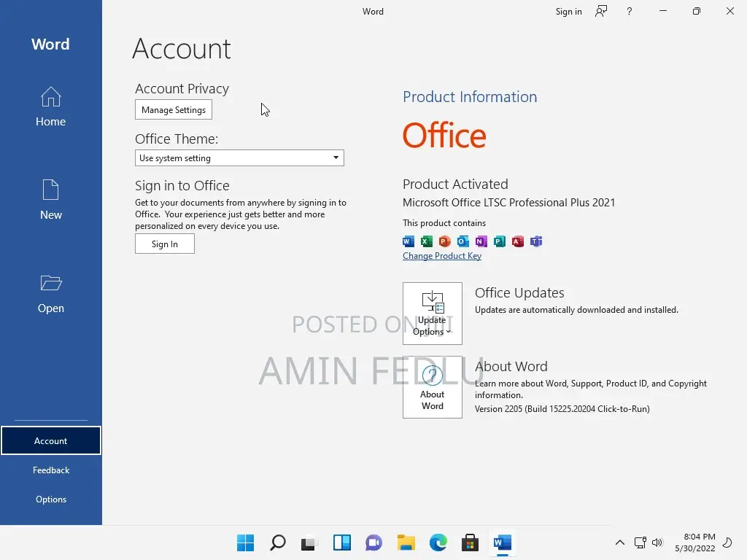
Task: Select the Access icon in the product list
Action: [x=517, y=241]
